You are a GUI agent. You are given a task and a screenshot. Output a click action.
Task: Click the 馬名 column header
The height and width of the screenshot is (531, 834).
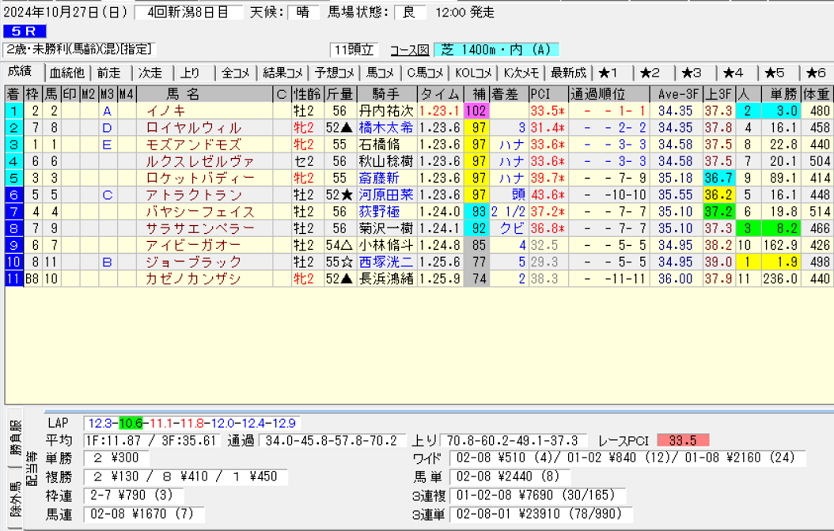(x=182, y=94)
